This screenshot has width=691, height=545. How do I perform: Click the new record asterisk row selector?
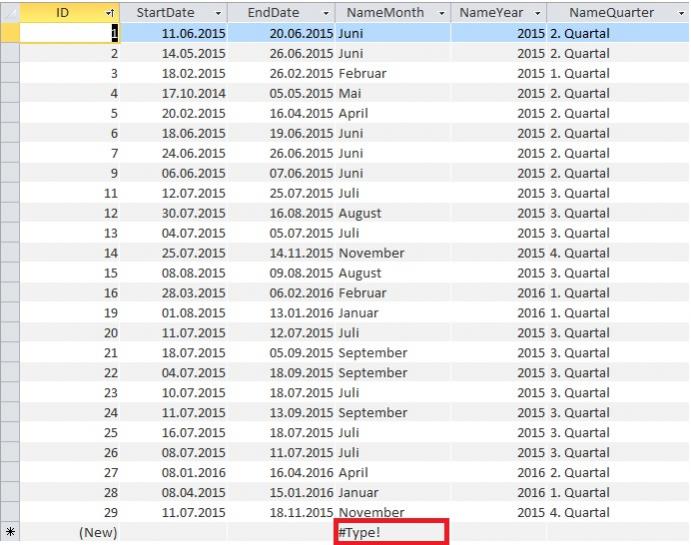[x=10, y=532]
